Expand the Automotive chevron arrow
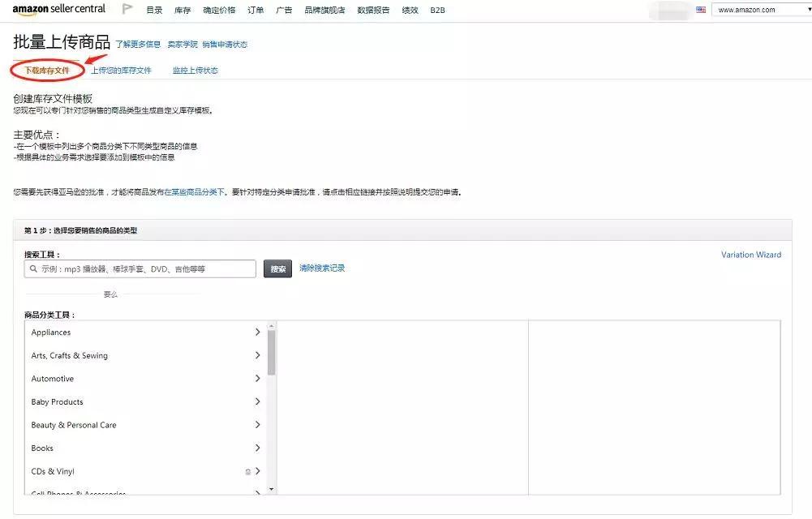812x519 pixels. click(x=257, y=378)
